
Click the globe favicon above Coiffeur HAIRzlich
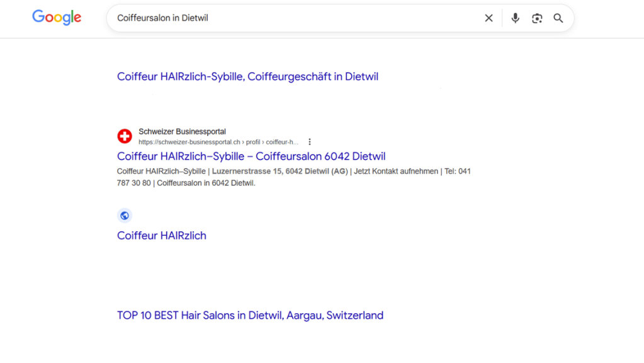[125, 215]
